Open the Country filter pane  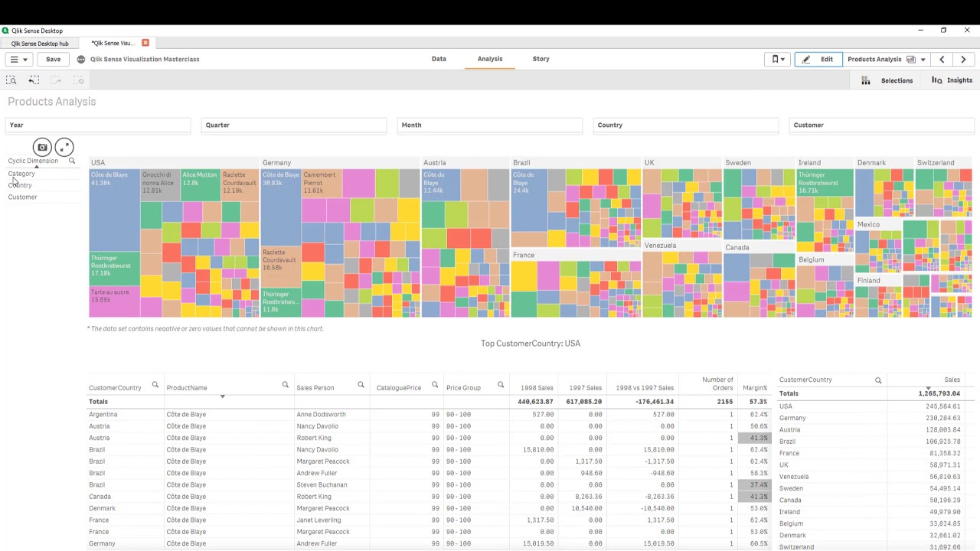(686, 126)
